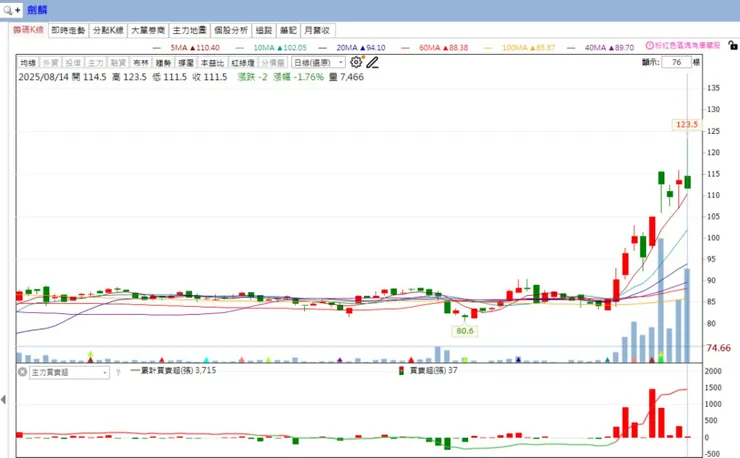Viewport: 740px width, 458px height.
Task: Switch to the 即時走勢 tab
Action: click(68, 30)
